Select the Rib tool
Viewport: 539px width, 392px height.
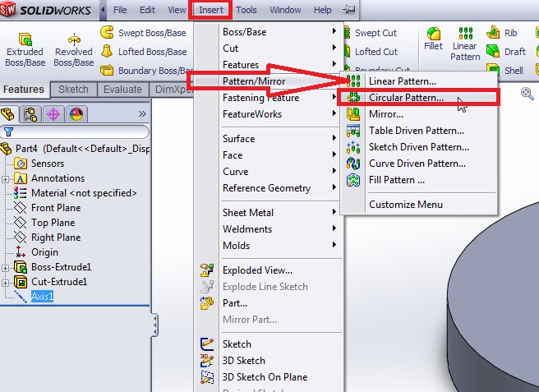pos(502,33)
